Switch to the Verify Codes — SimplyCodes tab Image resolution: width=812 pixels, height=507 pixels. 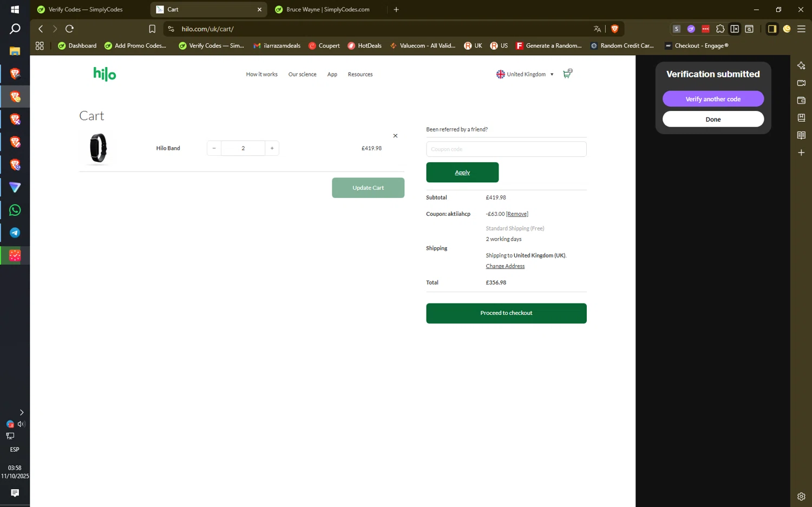(86, 9)
